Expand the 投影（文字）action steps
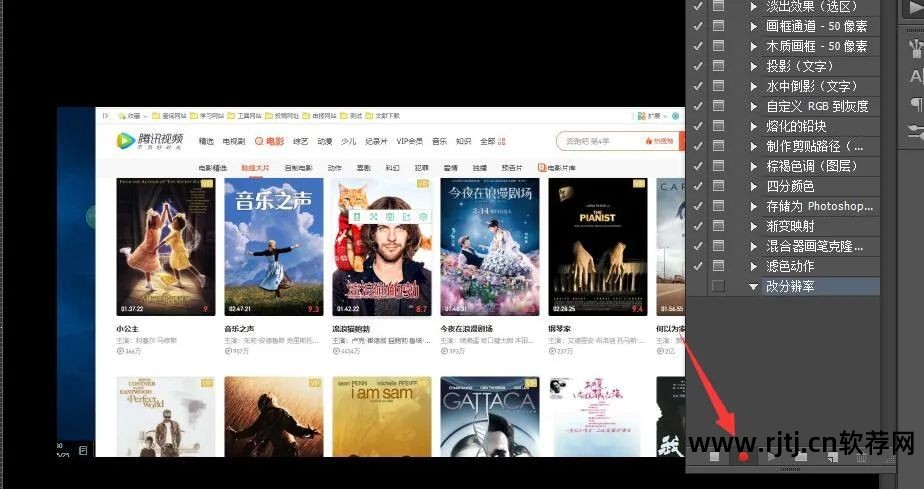 pyautogui.click(x=753, y=66)
